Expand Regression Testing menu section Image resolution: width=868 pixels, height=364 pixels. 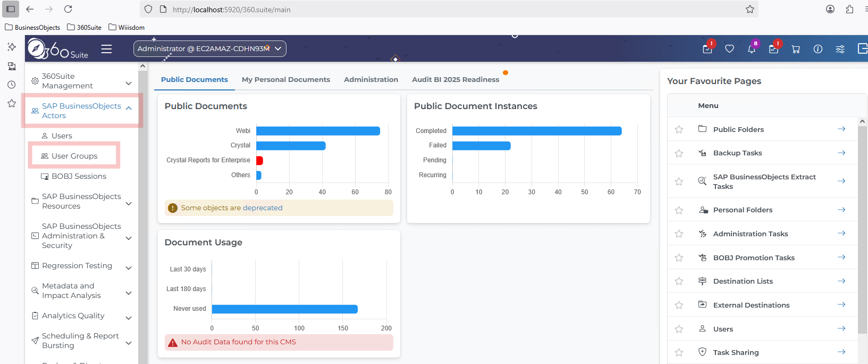tap(129, 268)
